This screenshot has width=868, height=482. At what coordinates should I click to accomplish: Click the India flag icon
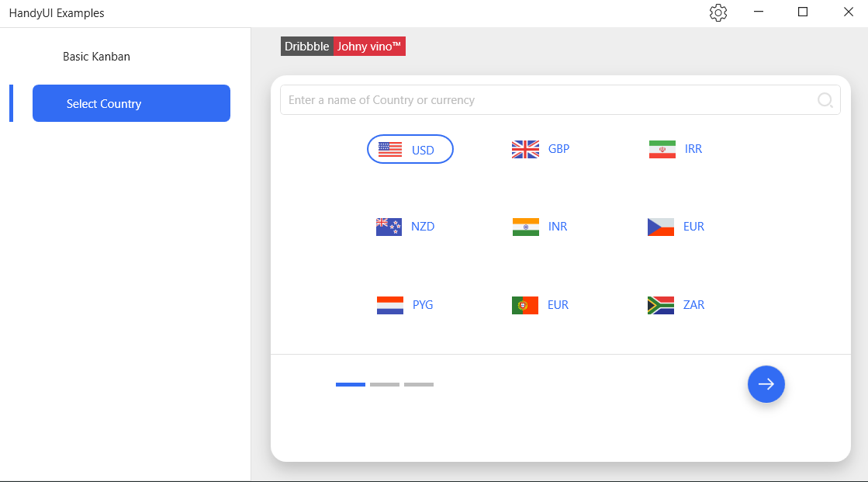click(525, 227)
